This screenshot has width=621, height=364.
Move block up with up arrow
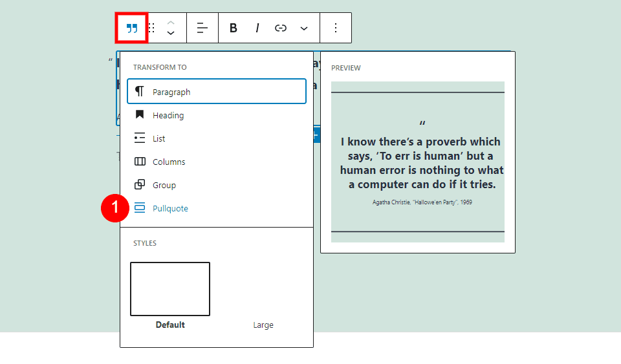coord(171,23)
